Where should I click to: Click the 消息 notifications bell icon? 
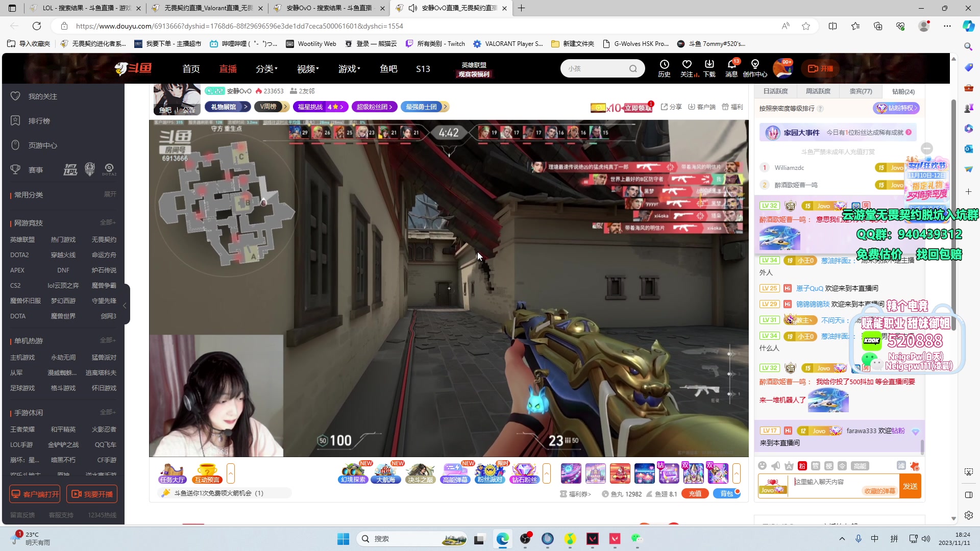(731, 65)
